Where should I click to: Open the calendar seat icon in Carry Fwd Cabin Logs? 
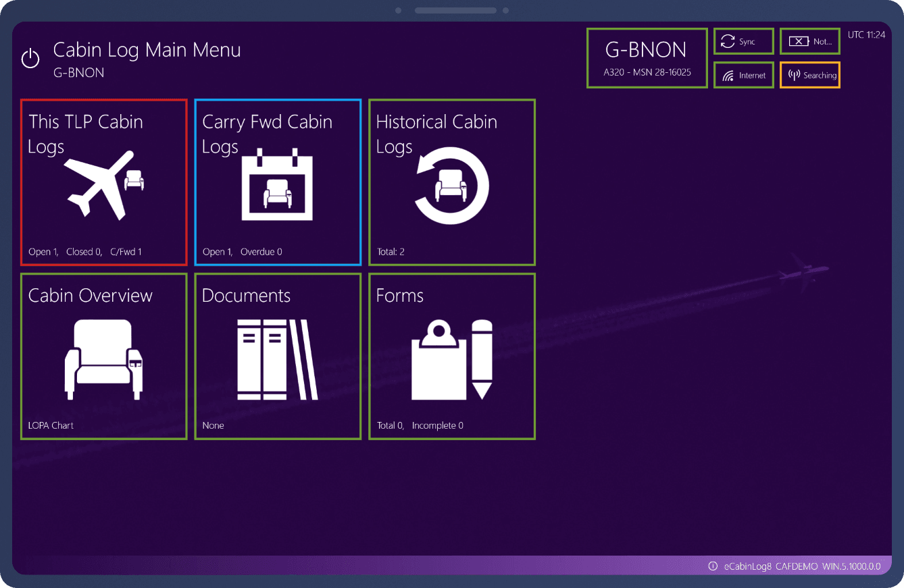278,184
